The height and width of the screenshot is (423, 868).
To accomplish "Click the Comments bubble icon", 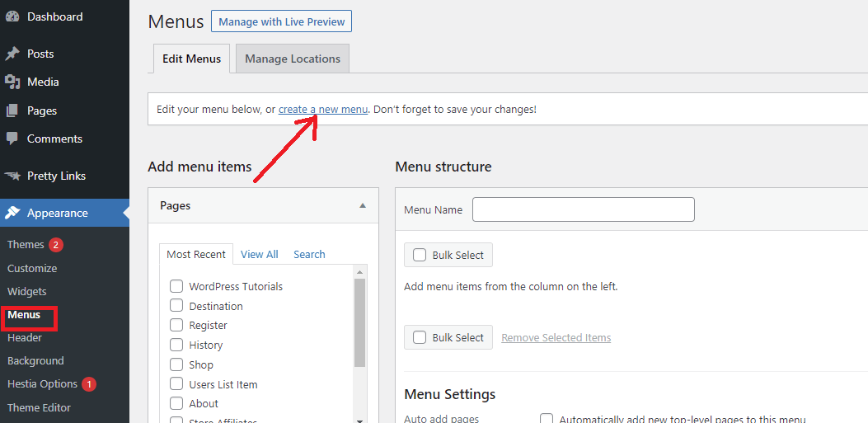I will coord(12,139).
